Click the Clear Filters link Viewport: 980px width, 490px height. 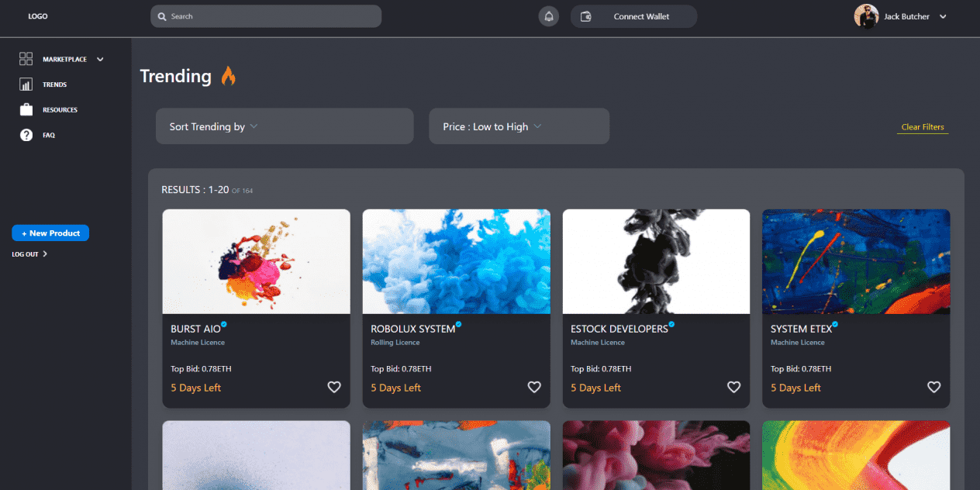tap(923, 127)
